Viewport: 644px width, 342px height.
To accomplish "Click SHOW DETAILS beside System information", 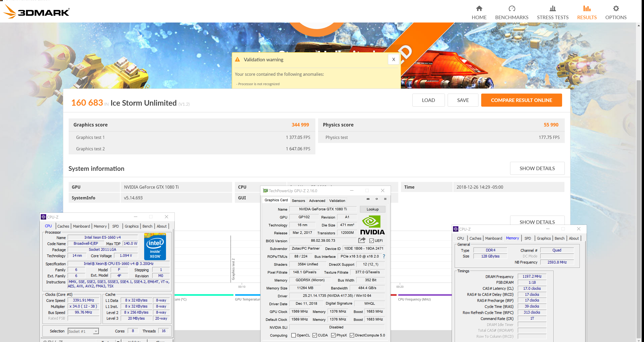I will click(537, 168).
